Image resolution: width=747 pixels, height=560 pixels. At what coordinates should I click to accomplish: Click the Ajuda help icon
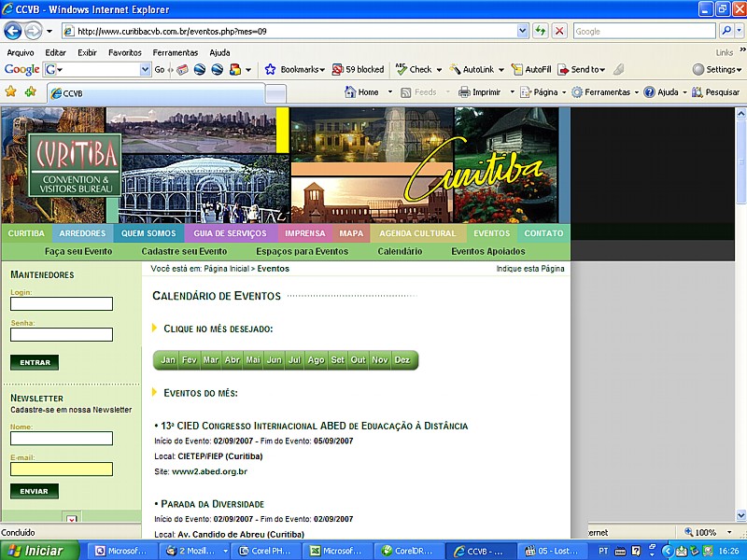650,92
